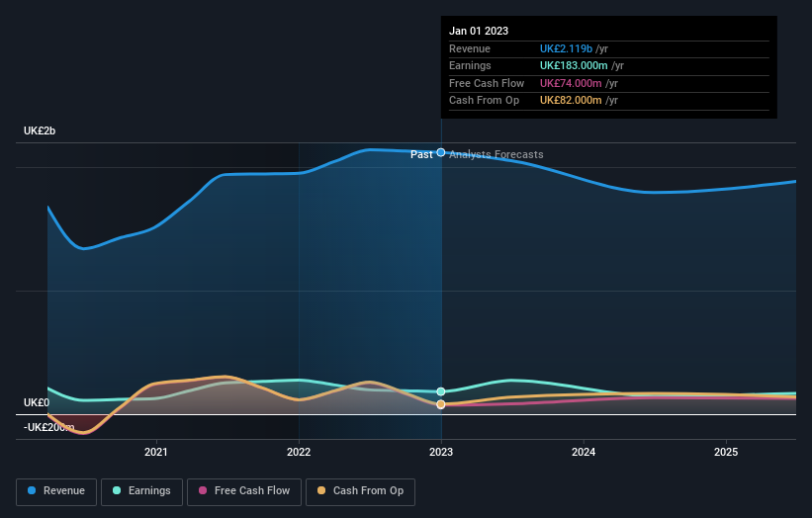Click the Past label on chart
Viewport: 812px width, 518px height.
click(x=421, y=154)
